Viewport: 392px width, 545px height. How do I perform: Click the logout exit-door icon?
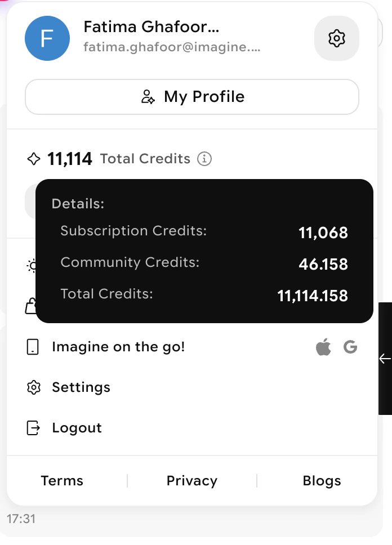point(34,428)
